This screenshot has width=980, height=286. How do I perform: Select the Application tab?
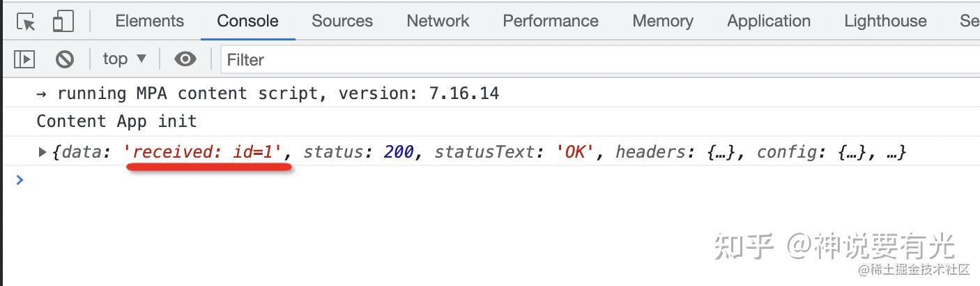769,21
